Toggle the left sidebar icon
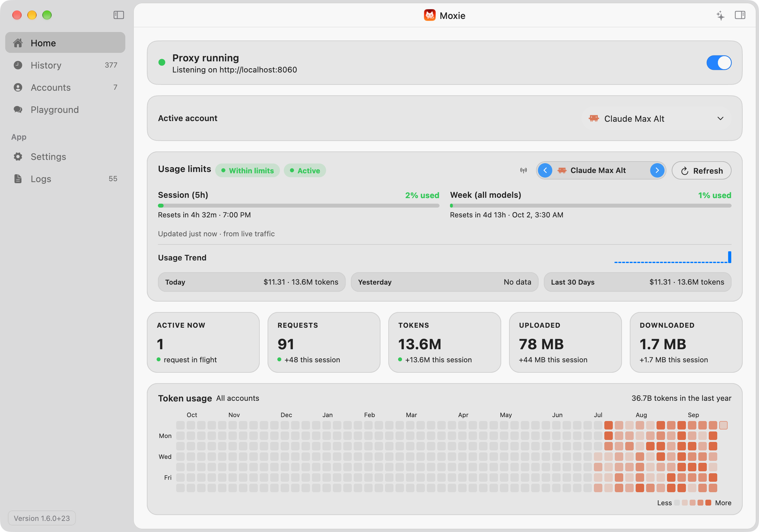 (x=118, y=15)
